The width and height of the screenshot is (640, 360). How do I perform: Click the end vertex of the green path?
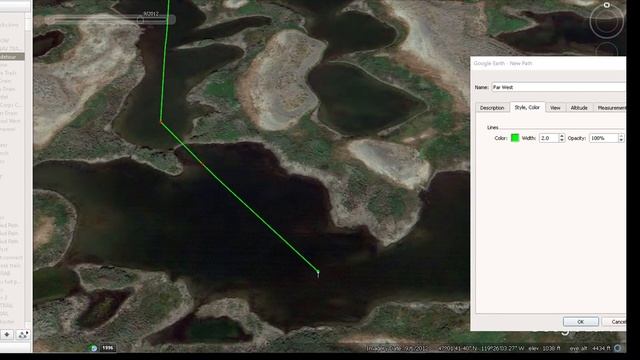tap(318, 271)
